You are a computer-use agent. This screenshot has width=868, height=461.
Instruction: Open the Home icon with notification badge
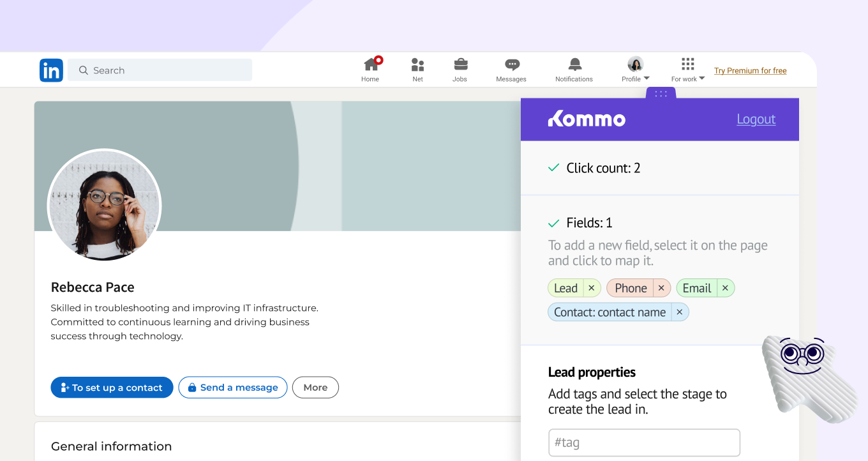click(371, 64)
